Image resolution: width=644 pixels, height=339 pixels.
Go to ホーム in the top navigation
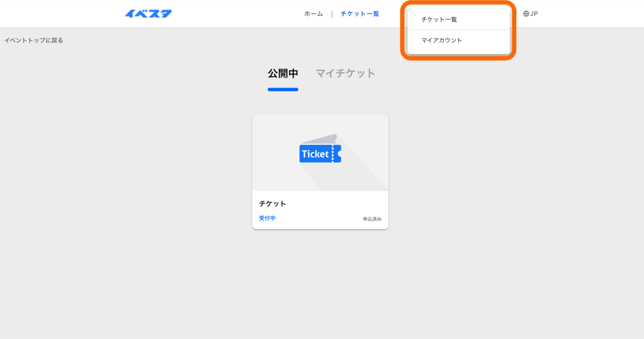(314, 14)
